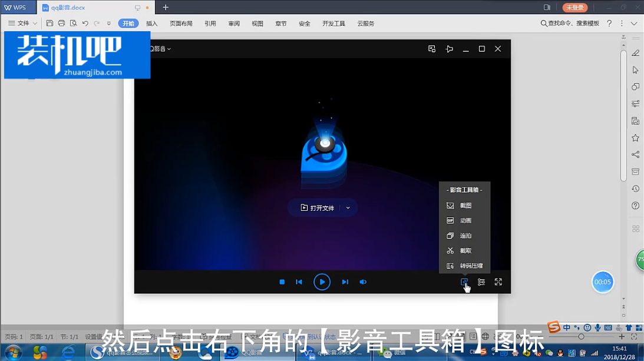
Task: Click the 打开文件 button
Action: pyautogui.click(x=317, y=208)
